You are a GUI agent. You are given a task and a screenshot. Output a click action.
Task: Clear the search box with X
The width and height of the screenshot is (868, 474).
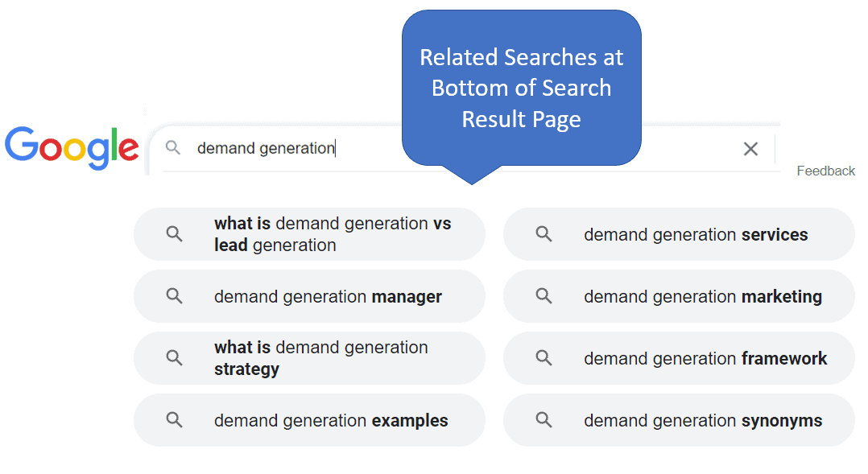(750, 149)
